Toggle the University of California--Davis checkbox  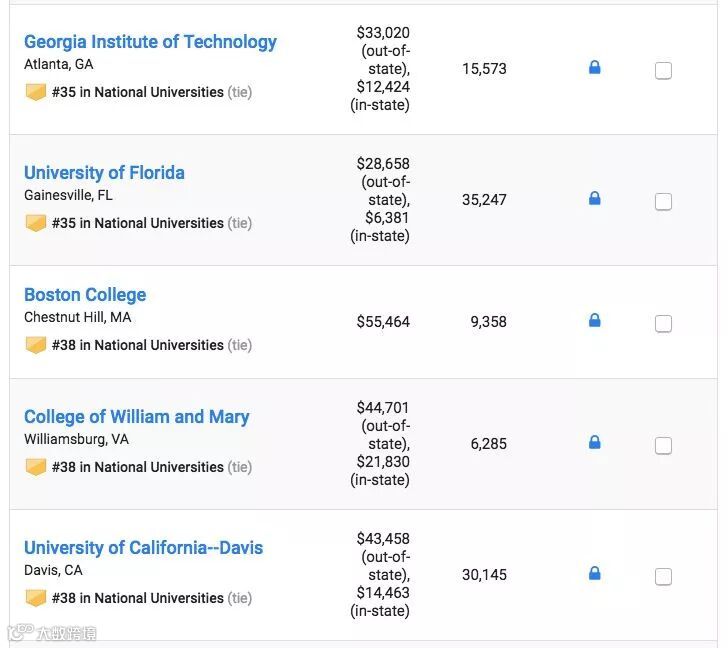click(x=663, y=577)
